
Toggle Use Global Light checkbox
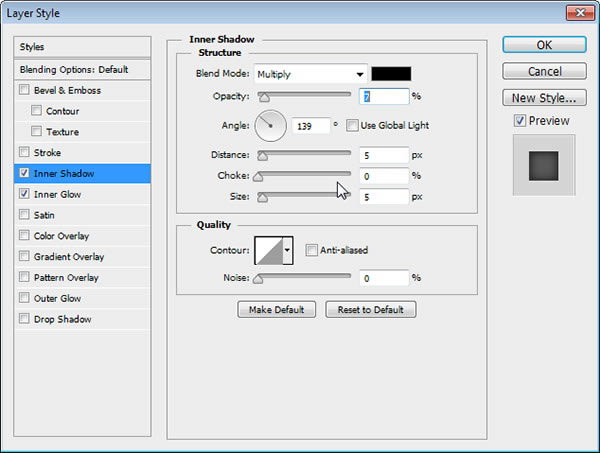click(x=352, y=125)
